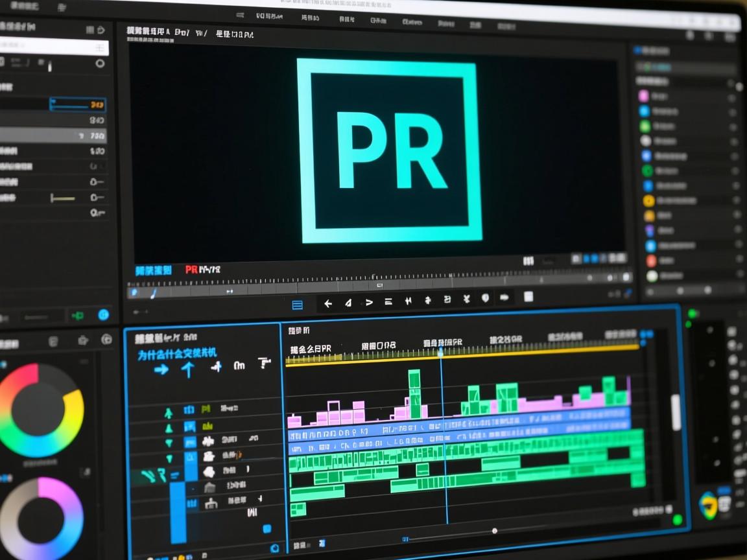
Task: Click the yellow round icon in the right panel list
Action: coord(648,200)
